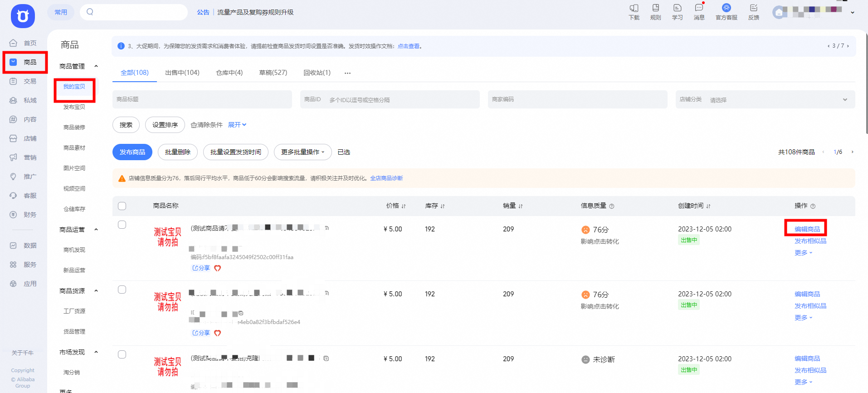The height and width of the screenshot is (393, 868).
Task: Sort by 创建时间 column arrows
Action: [x=708, y=206]
